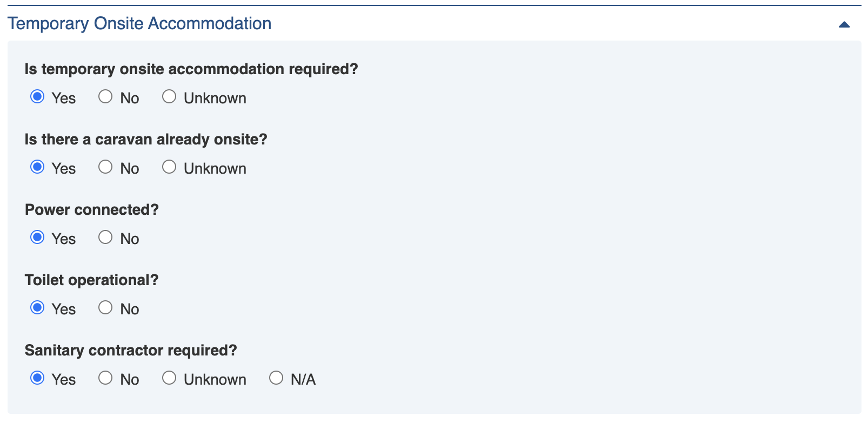This screenshot has height=422, width=868.
Task: Click the No label under Toilet operational
Action: click(130, 309)
